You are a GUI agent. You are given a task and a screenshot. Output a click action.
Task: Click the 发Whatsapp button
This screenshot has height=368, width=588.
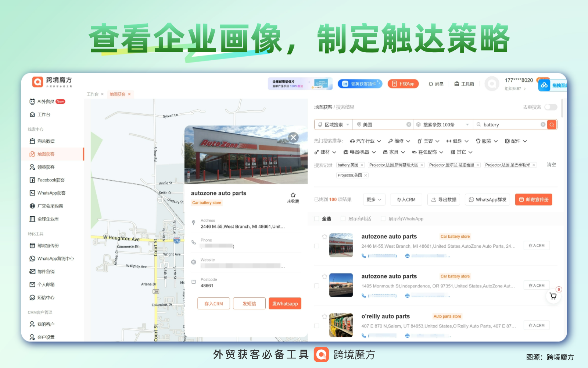[x=285, y=304]
